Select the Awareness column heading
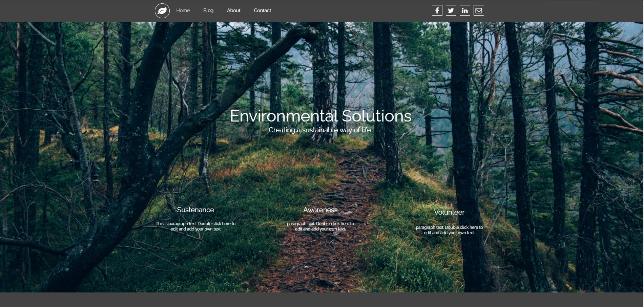The width and height of the screenshot is (644, 307). click(320, 210)
